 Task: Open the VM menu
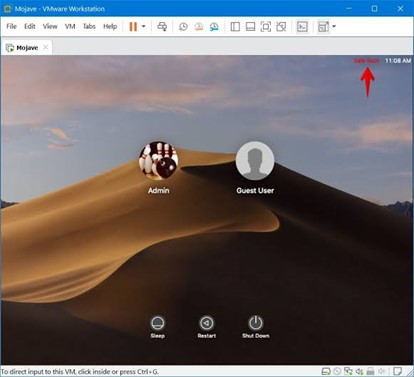pos(70,26)
